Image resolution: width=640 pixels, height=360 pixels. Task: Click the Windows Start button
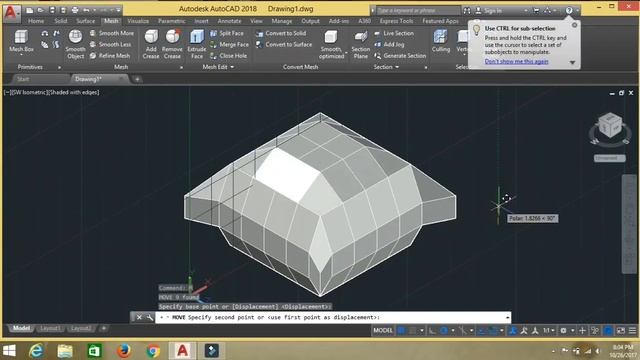[9, 350]
